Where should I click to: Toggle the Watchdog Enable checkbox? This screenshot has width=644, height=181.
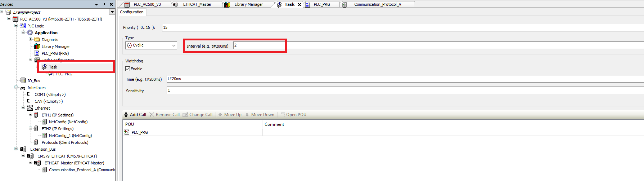pyautogui.click(x=127, y=69)
